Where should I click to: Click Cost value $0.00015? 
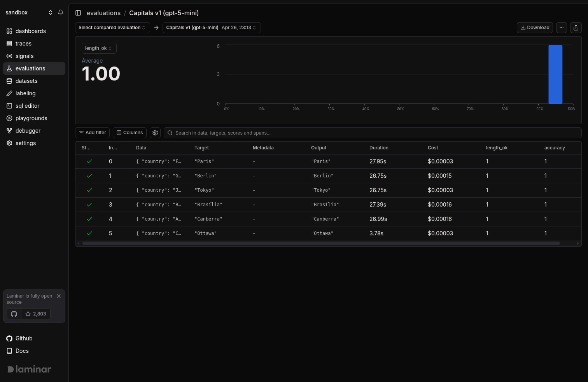440,176
